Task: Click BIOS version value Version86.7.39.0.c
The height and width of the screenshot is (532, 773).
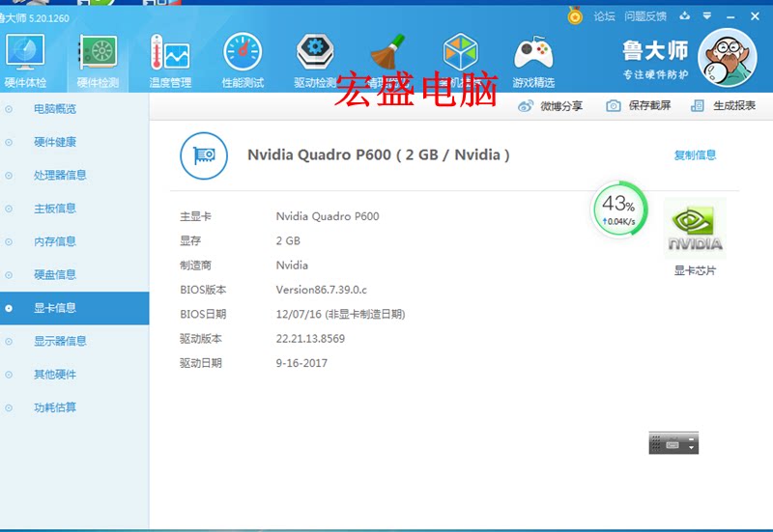Action: (x=322, y=290)
